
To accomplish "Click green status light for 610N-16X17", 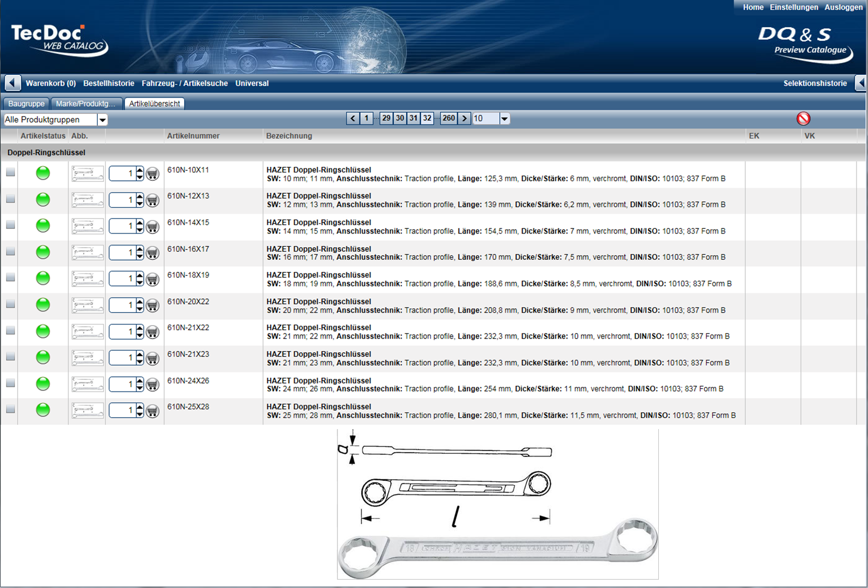I will pyautogui.click(x=43, y=252).
